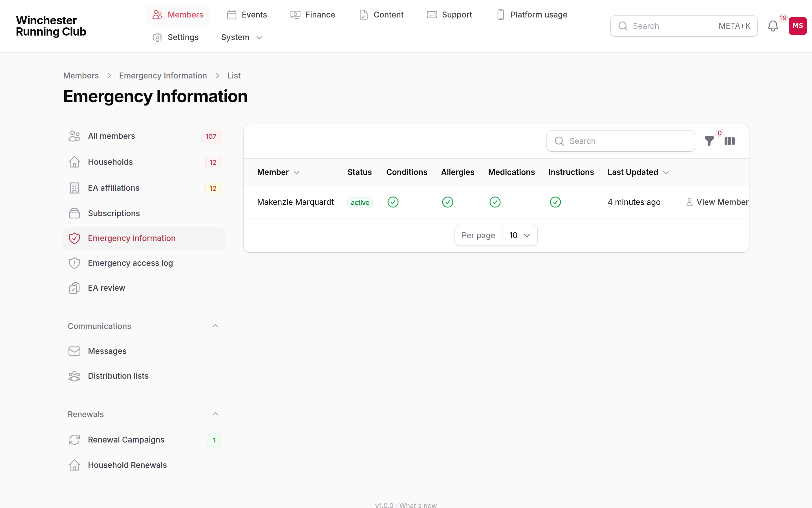
Task: Open Renewal Campaigns in sidebar
Action: click(144, 440)
